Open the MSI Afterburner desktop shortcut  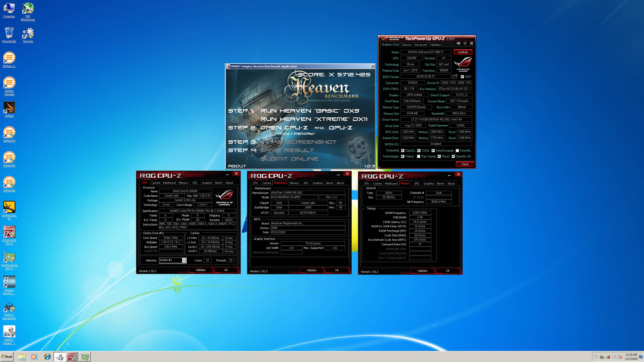(x=28, y=12)
